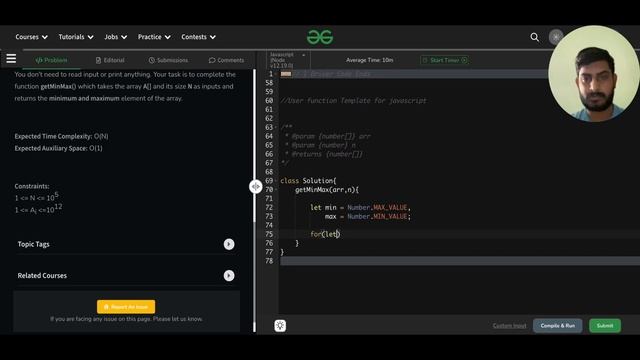Expand the Related Courses section
Screen dimensions: 640x360
tap(229, 276)
